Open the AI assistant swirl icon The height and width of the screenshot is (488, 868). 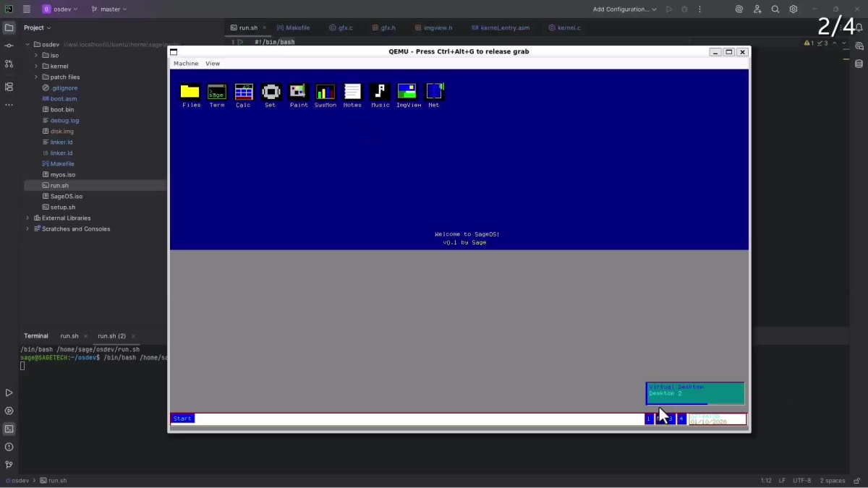coord(739,9)
